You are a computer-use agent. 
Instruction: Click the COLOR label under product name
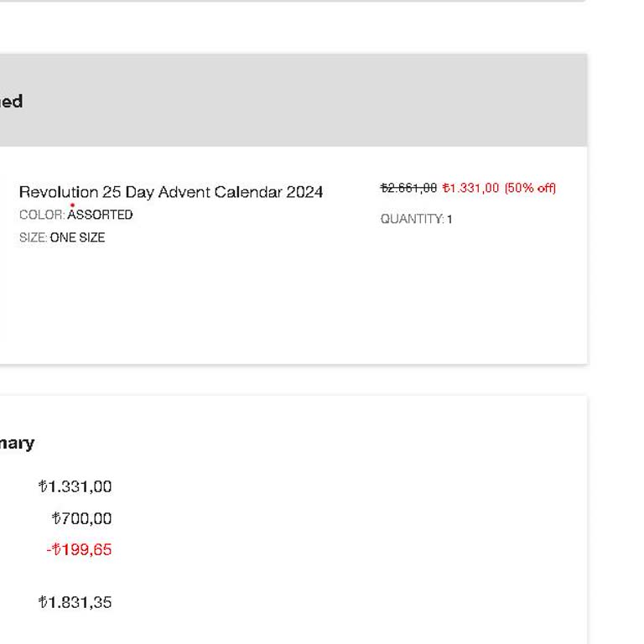coord(41,216)
